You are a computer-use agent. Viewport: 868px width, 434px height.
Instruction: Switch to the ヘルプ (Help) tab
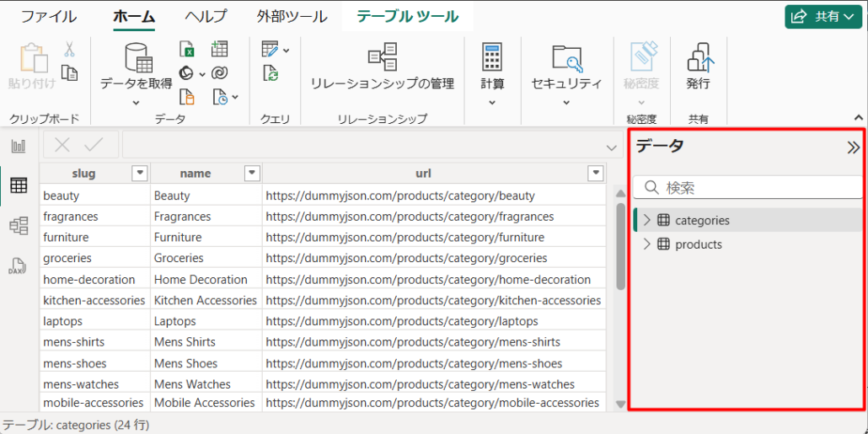[206, 17]
